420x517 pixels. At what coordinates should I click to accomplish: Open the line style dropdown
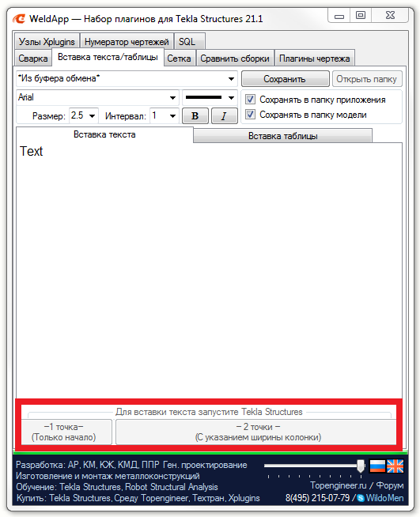[x=210, y=97]
